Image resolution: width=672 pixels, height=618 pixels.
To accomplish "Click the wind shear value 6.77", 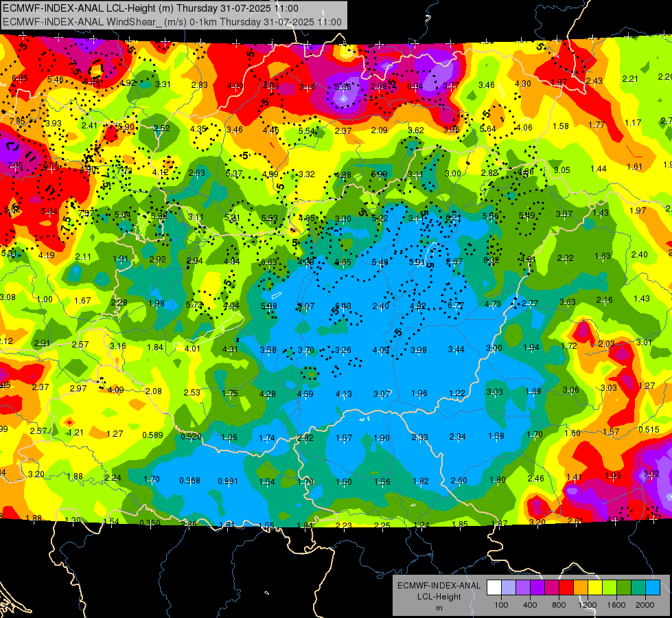I will 456,306.
